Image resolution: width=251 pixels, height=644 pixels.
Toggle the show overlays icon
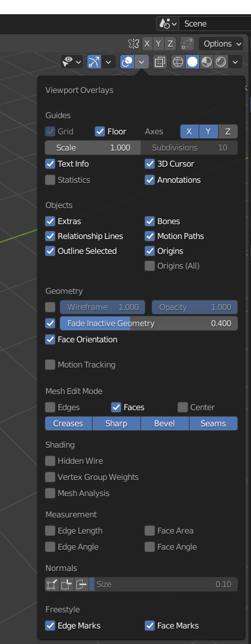tap(127, 62)
